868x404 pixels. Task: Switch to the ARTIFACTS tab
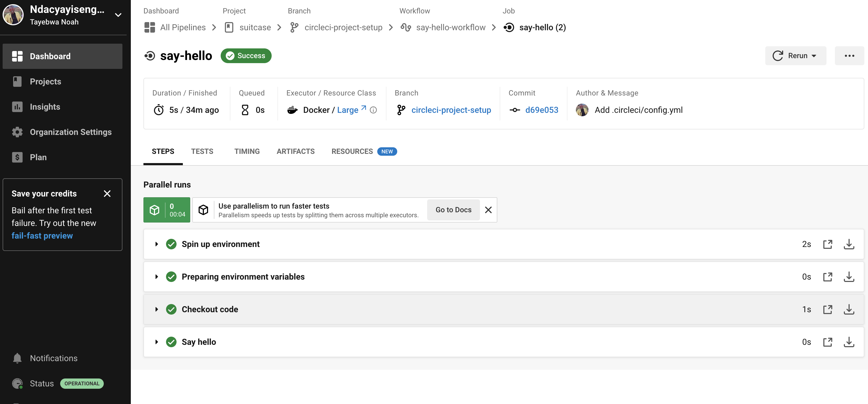(296, 151)
